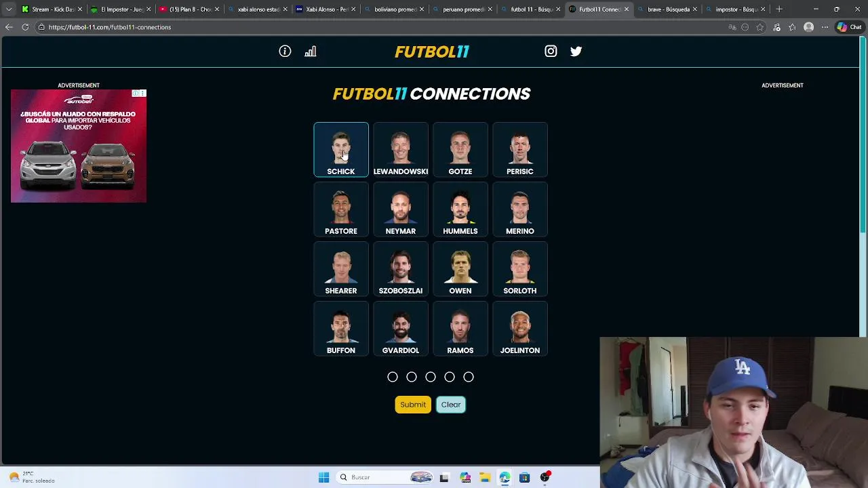
Task: Open browser settings three-dots menu
Action: coord(825,27)
